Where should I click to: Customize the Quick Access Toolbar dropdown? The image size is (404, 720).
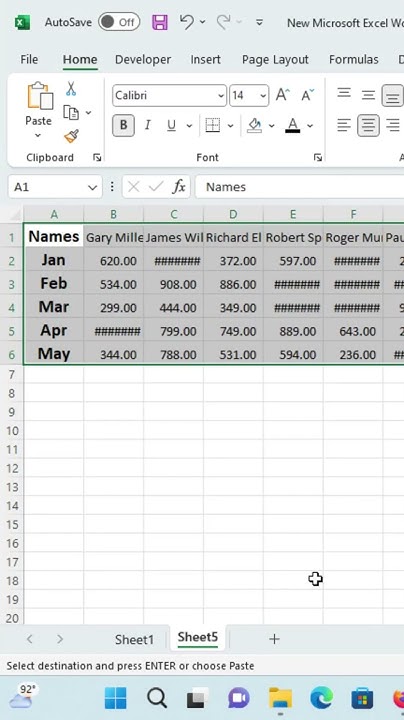point(259,22)
